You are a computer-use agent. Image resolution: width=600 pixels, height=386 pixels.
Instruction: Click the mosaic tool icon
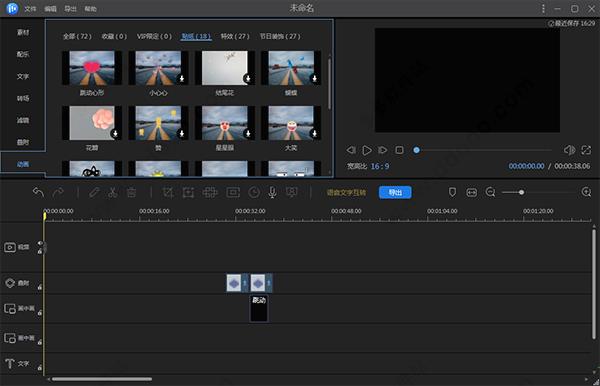[210, 192]
